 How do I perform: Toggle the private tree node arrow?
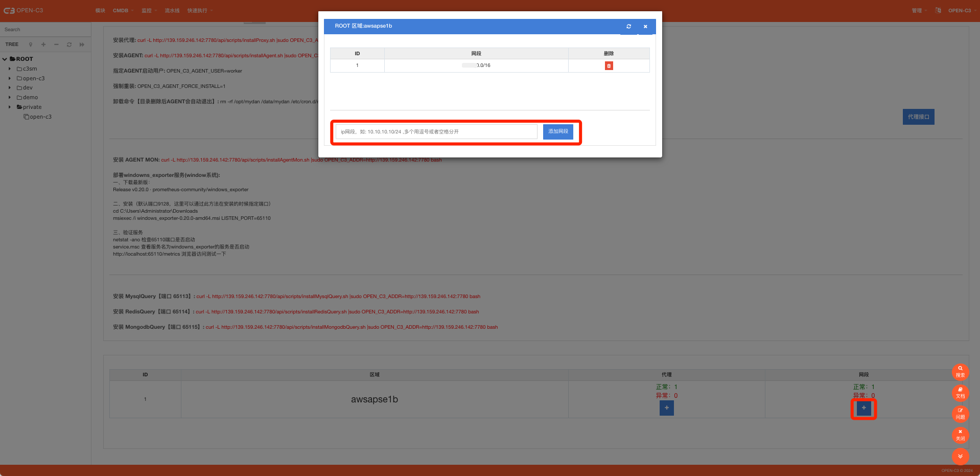[x=10, y=107]
